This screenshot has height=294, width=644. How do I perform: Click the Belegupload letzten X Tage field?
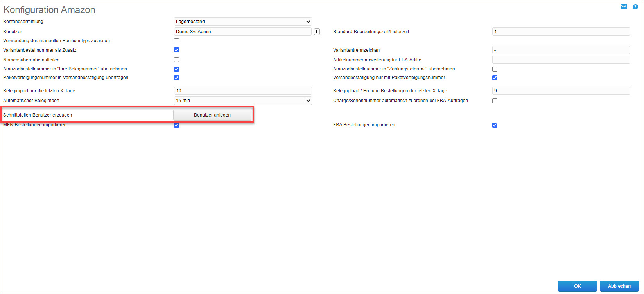561,91
